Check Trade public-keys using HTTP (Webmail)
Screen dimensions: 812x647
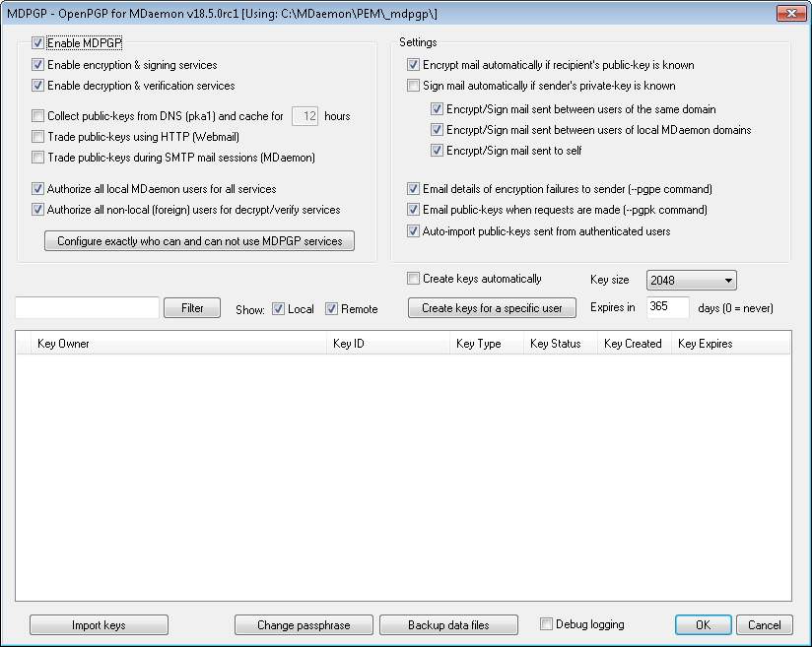tap(37, 137)
